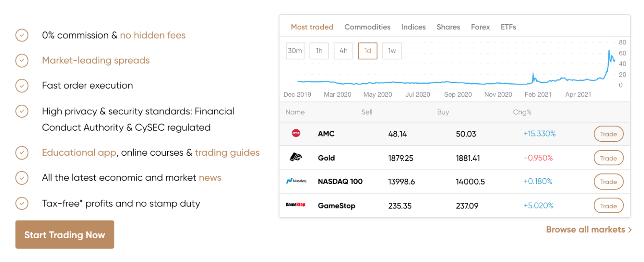
Task: Choose the 1w chart timeframe
Action: pos(392,51)
